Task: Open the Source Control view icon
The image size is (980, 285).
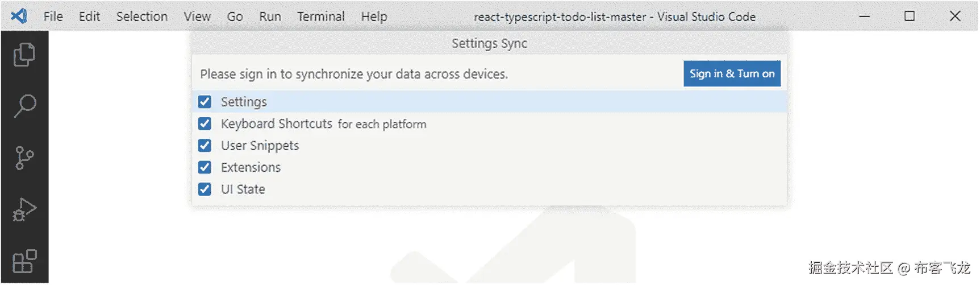Action: pyautogui.click(x=24, y=158)
